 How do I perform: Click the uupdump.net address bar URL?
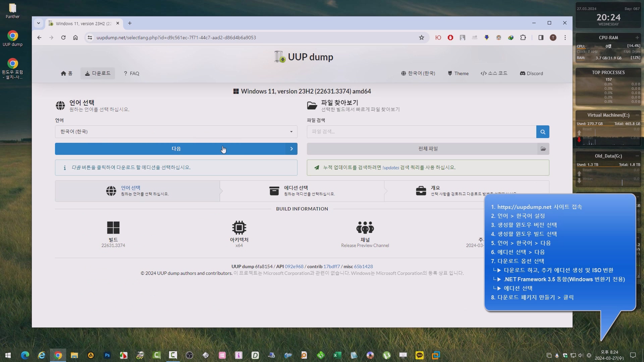tap(176, 38)
